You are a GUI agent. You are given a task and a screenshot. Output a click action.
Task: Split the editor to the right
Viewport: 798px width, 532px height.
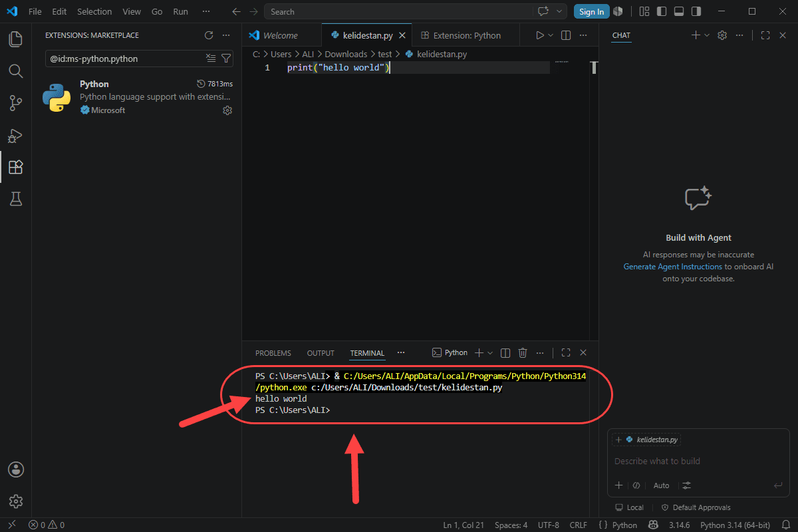(x=566, y=35)
